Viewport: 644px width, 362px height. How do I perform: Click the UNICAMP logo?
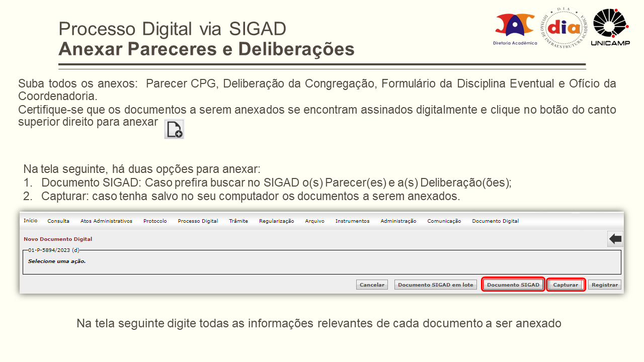[611, 28]
